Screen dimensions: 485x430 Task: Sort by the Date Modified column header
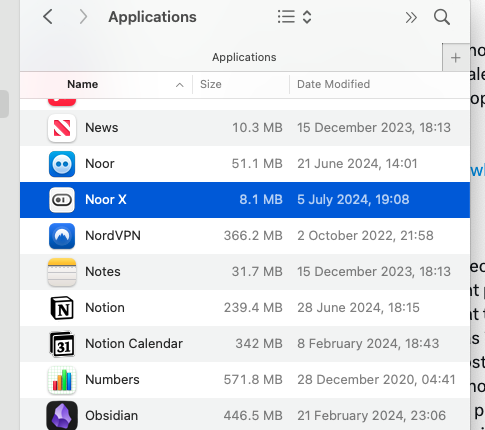click(333, 84)
